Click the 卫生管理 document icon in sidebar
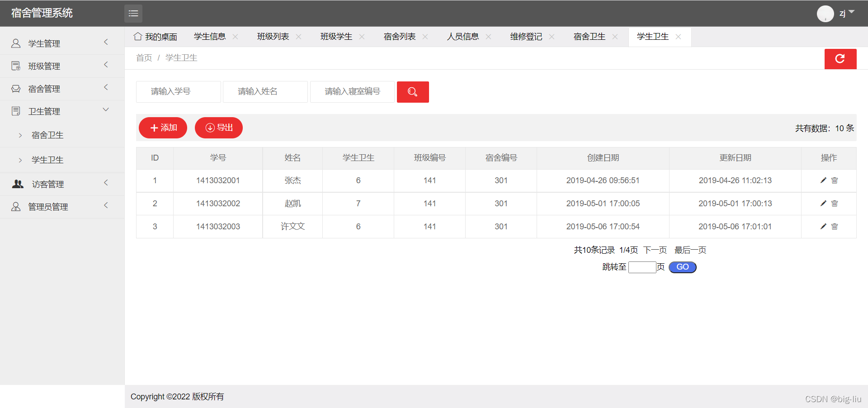Viewport: 868px width, 408px height. coord(16,111)
